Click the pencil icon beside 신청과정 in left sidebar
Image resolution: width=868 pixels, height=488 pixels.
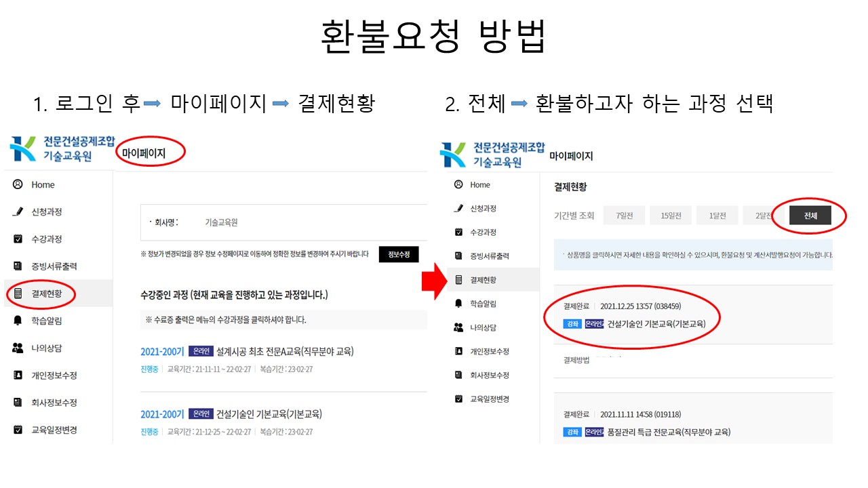pyautogui.click(x=18, y=211)
